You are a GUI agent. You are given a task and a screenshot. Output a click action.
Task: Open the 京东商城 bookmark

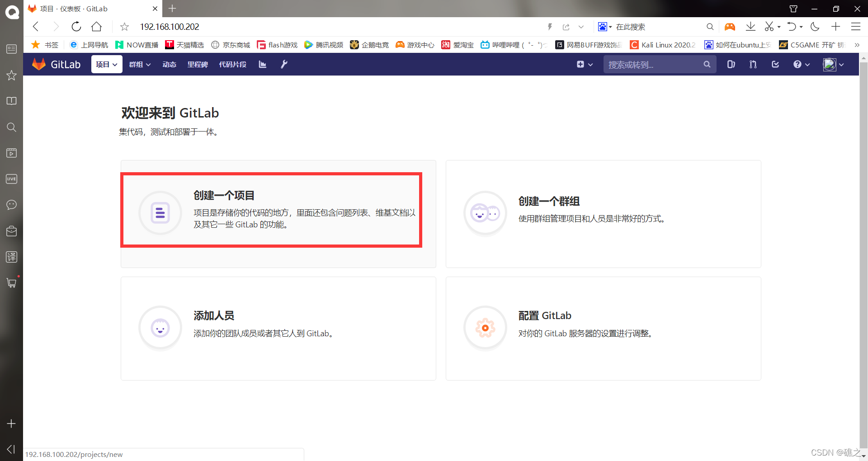coord(231,45)
